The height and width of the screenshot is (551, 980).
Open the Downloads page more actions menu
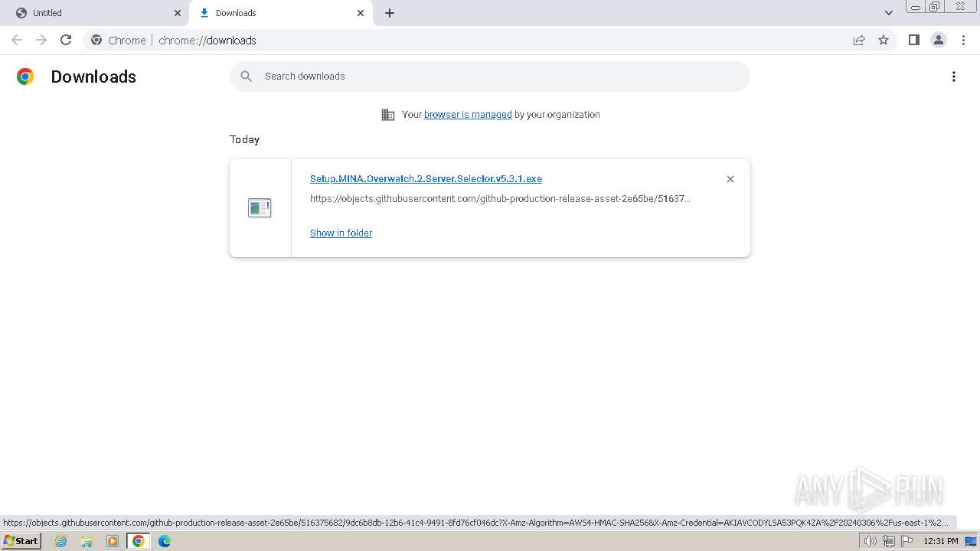click(x=954, y=77)
